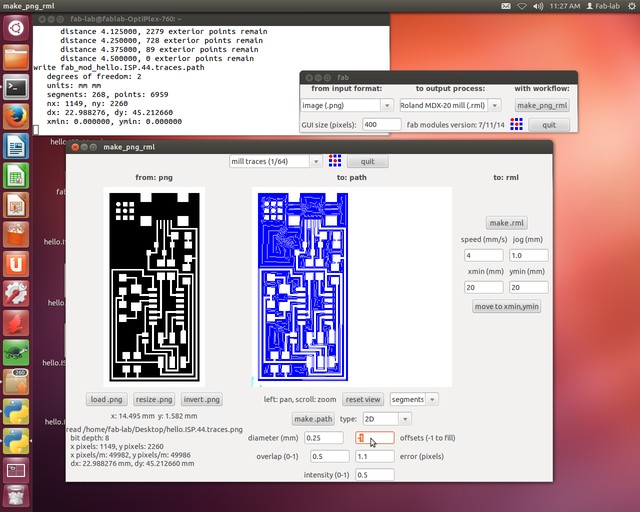The height and width of the screenshot is (512, 640).
Task: Open the Files manager from the dock
Action: [16, 58]
